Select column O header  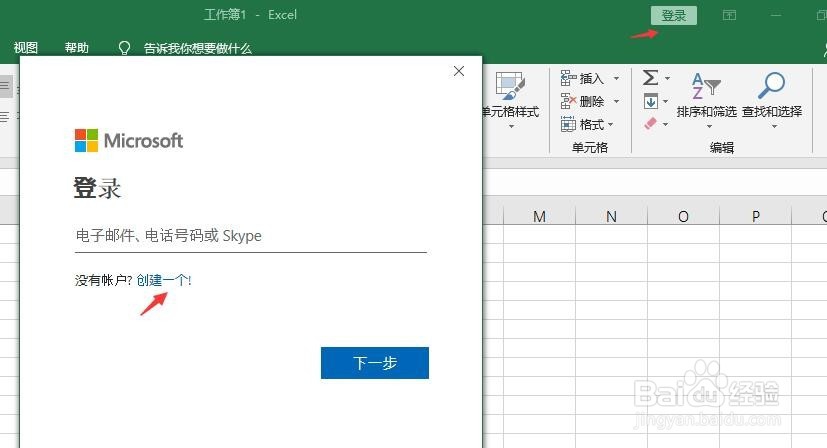(683, 216)
